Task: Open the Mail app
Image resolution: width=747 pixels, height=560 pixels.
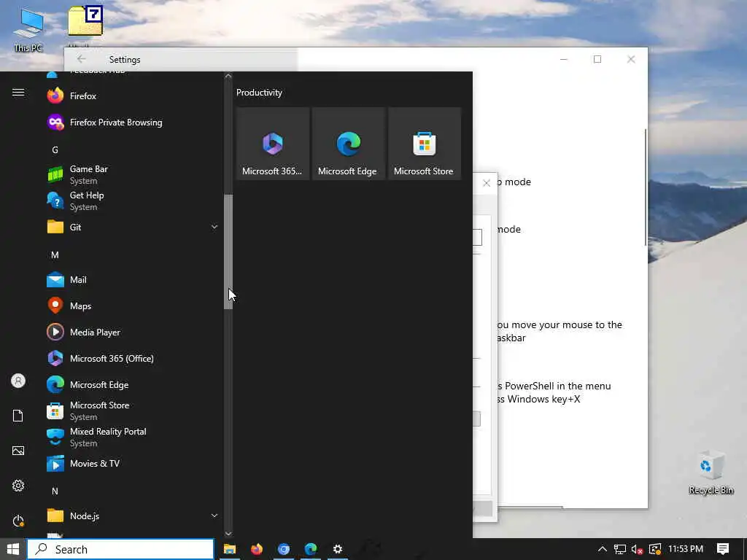Action: pyautogui.click(x=133, y=280)
